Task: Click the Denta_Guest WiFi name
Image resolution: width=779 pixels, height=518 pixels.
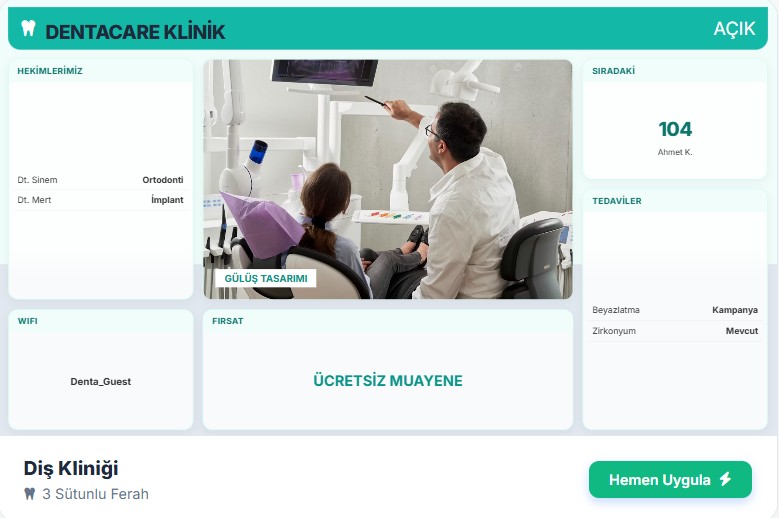Action: 101,381
